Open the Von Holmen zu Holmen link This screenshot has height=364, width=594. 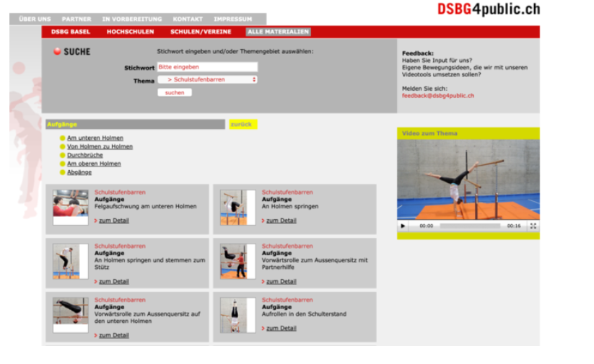pos(100,146)
